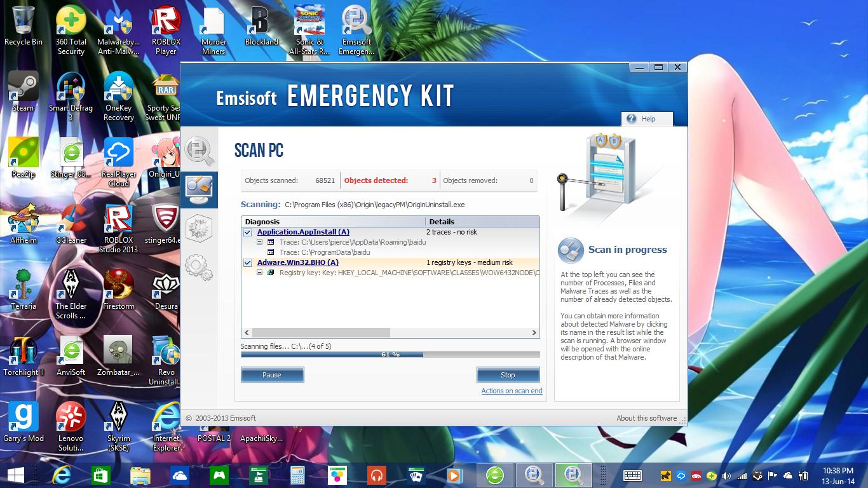This screenshot has width=868, height=488.
Task: Click the Diagnosis column header
Action: click(x=334, y=222)
